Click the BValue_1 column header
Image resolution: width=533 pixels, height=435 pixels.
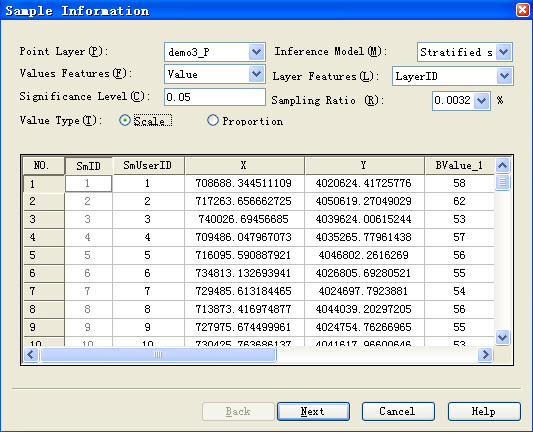[x=459, y=166]
